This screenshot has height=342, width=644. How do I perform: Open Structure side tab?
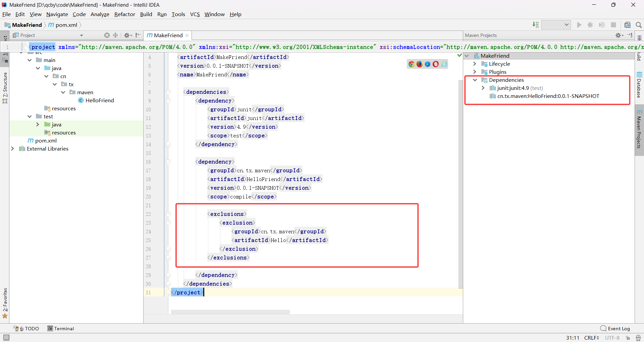(x=5, y=88)
